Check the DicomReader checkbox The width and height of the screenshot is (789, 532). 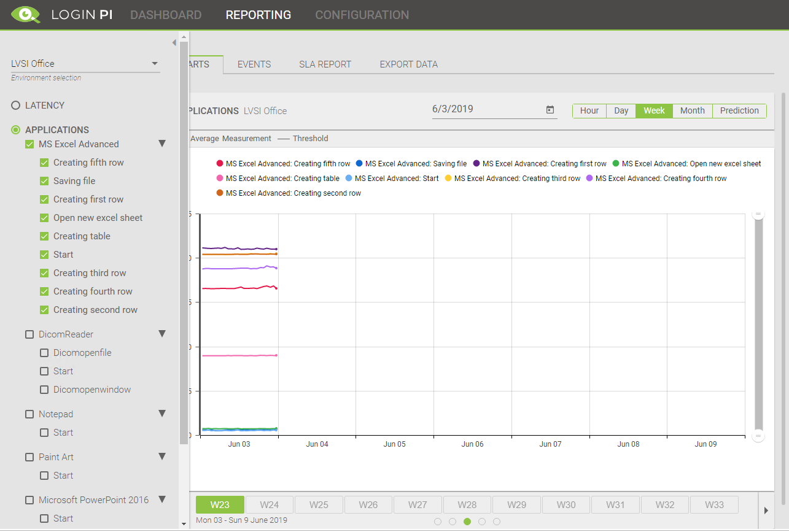[x=29, y=334]
